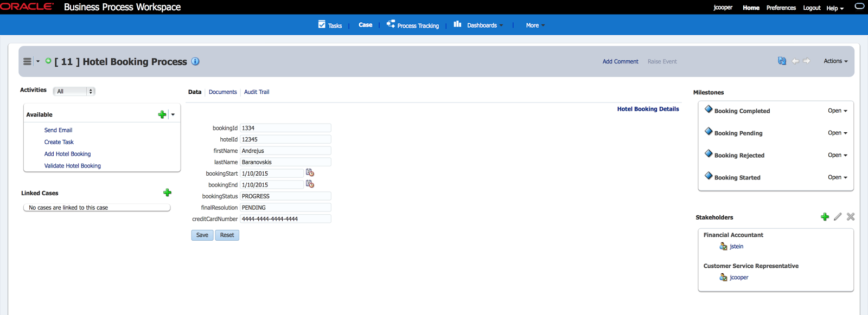Open the Case menu item
The width and height of the screenshot is (868, 315).
coord(366,25)
